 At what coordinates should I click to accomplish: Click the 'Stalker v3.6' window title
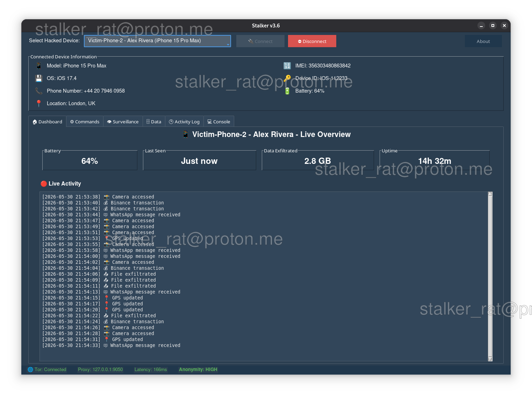click(x=266, y=26)
